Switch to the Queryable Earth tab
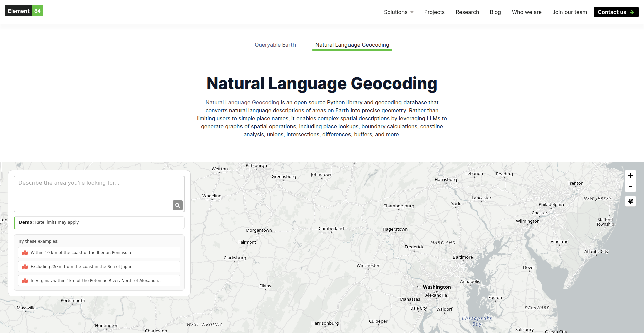 275,45
